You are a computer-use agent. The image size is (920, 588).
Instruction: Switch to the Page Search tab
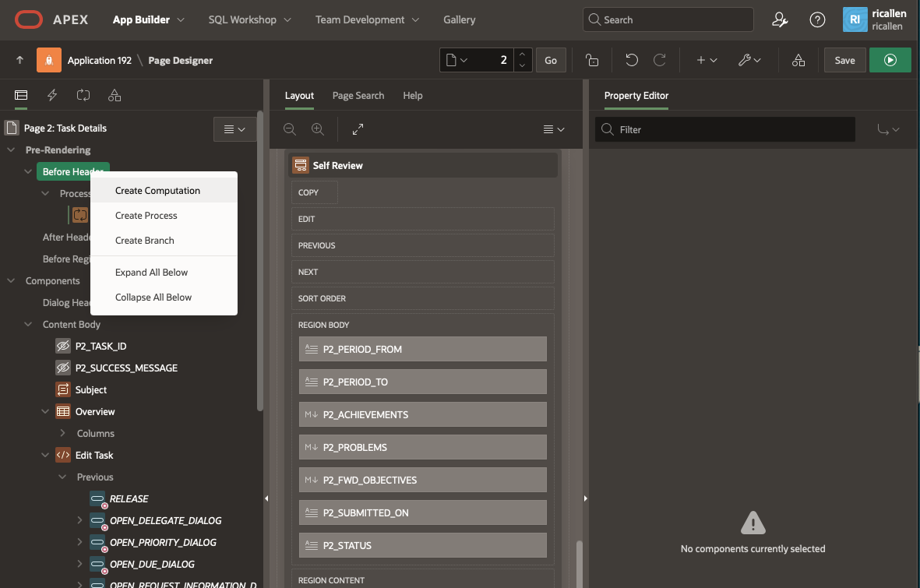click(x=358, y=96)
